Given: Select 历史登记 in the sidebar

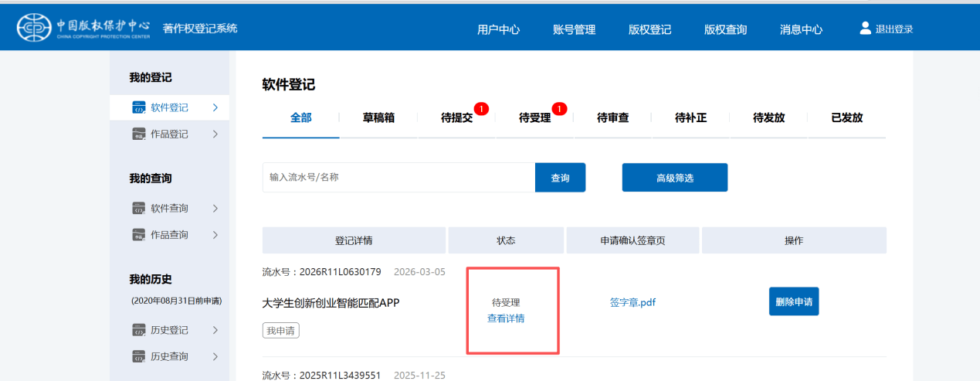Looking at the screenshot, I should click(169, 330).
